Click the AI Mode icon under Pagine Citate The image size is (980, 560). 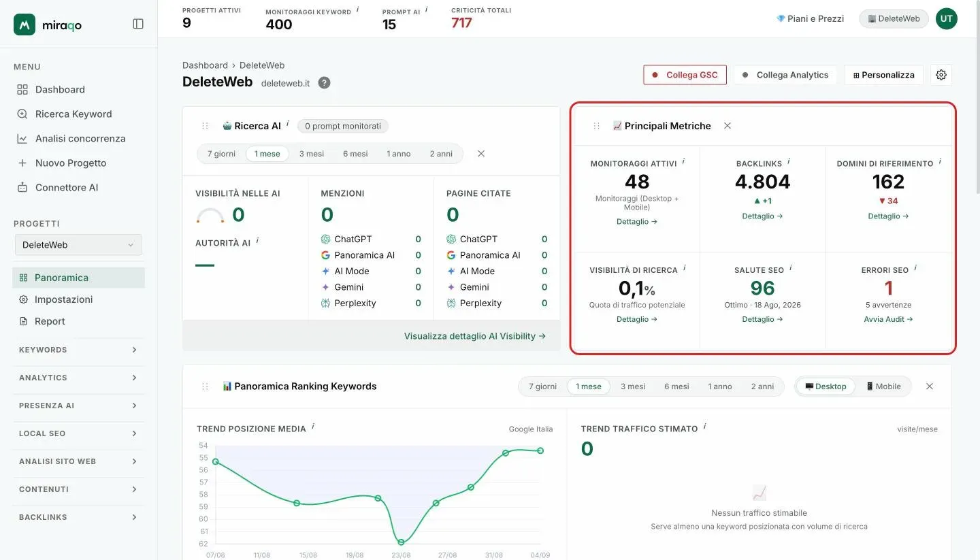[x=451, y=271]
